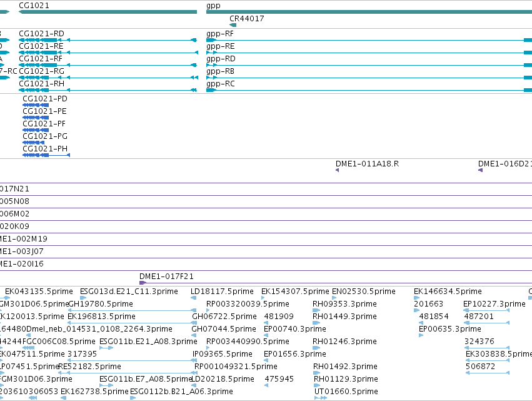Viewport: 532px width, 401px height.
Task: Click protein CG1021-PH
Action: coord(45,149)
